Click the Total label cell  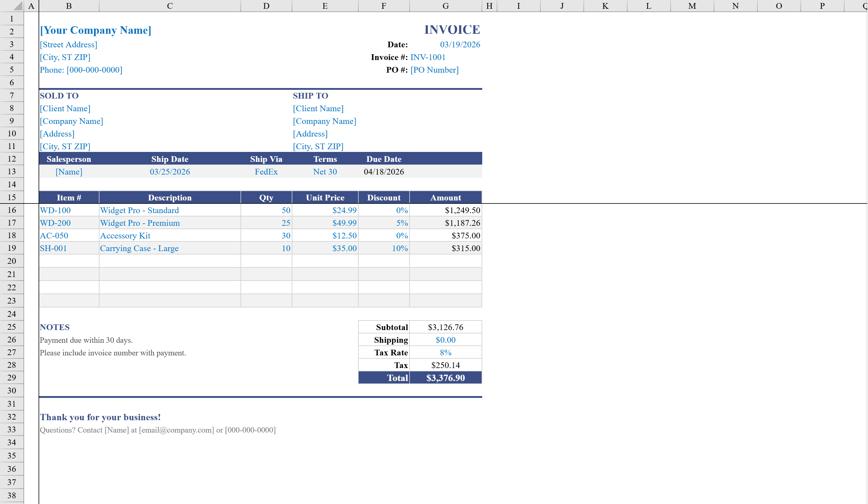[384, 378]
